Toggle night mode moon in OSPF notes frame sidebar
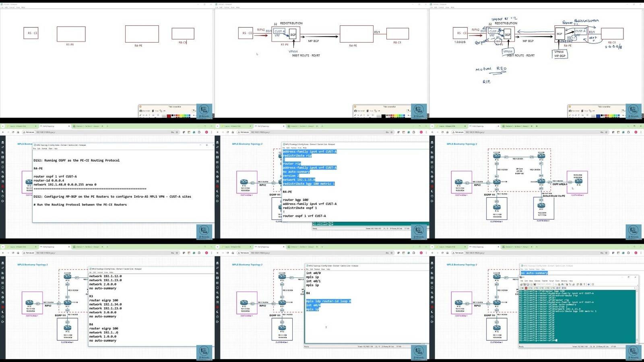644x362 pixels. coord(2,191)
